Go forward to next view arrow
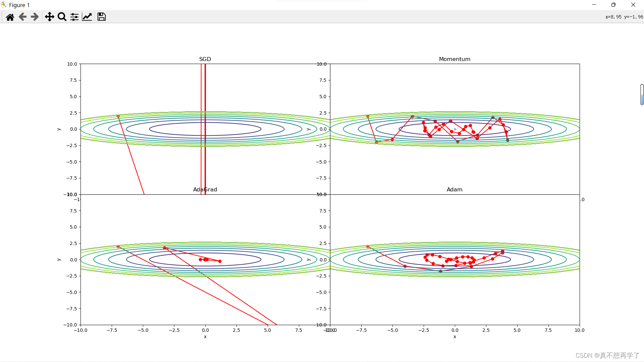This screenshot has height=362, width=644. [x=35, y=17]
